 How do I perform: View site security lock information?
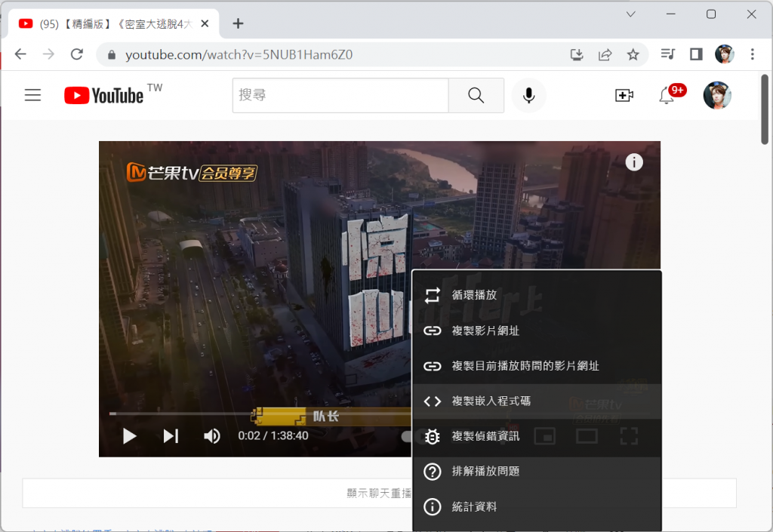click(x=112, y=54)
